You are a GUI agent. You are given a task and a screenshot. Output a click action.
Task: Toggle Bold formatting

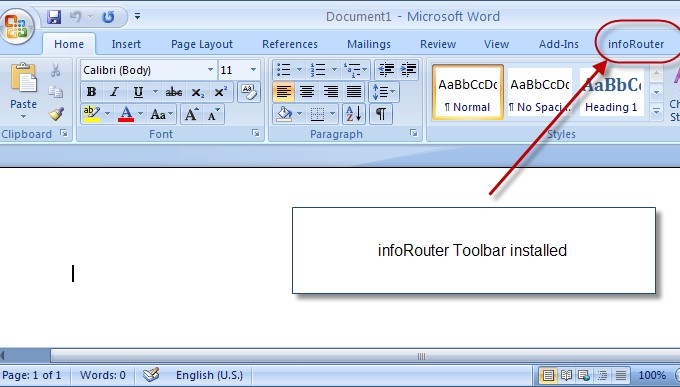coord(91,92)
